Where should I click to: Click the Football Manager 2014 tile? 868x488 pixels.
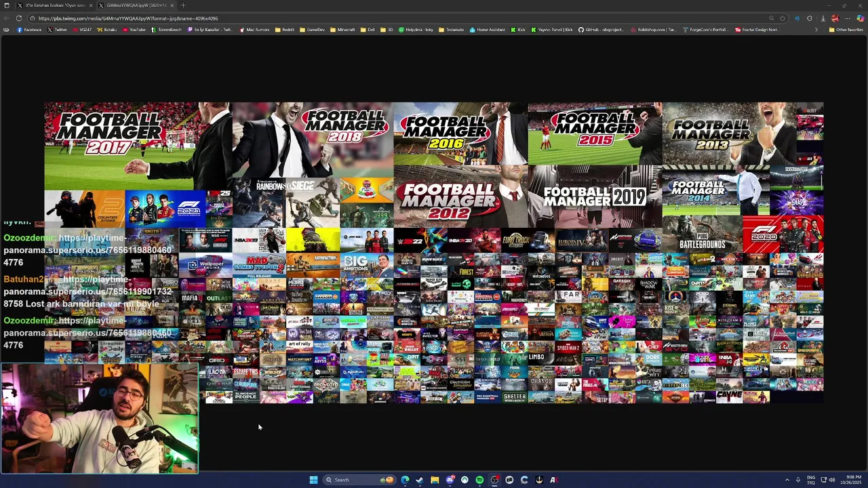pyautogui.click(x=715, y=190)
